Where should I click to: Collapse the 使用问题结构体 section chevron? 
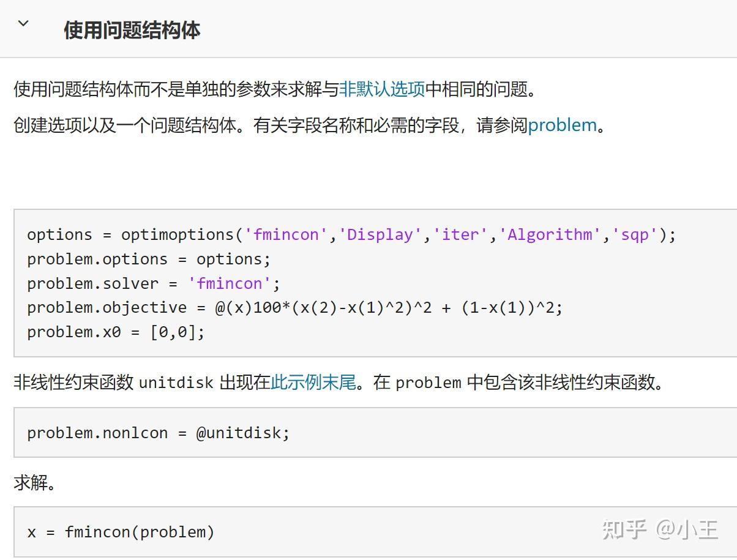click(x=23, y=24)
